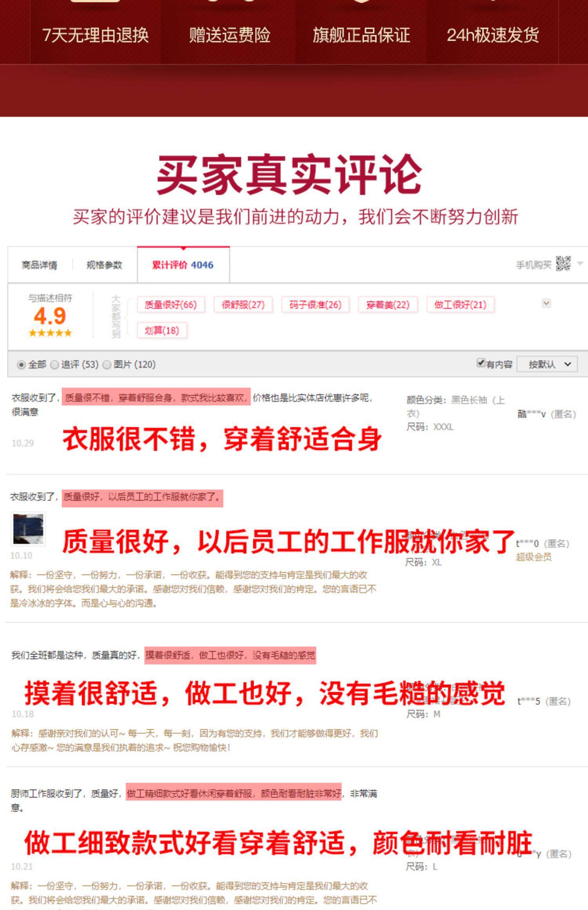This screenshot has width=588, height=910.
Task: Expand the review tags chevron
Action: [x=546, y=303]
